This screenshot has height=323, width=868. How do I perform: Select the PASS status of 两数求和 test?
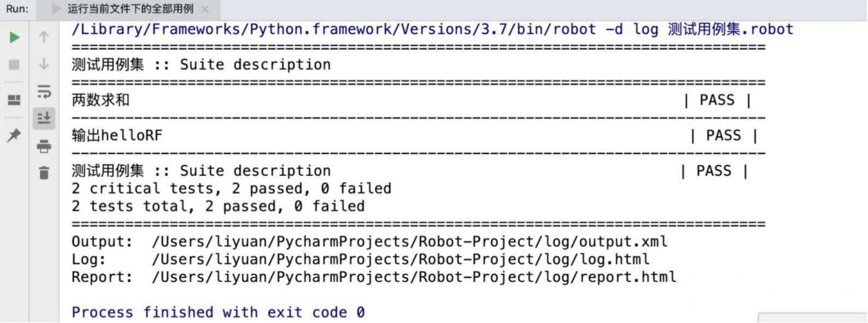(x=716, y=100)
